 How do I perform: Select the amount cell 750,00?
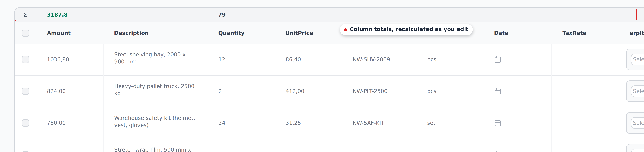pyautogui.click(x=56, y=123)
